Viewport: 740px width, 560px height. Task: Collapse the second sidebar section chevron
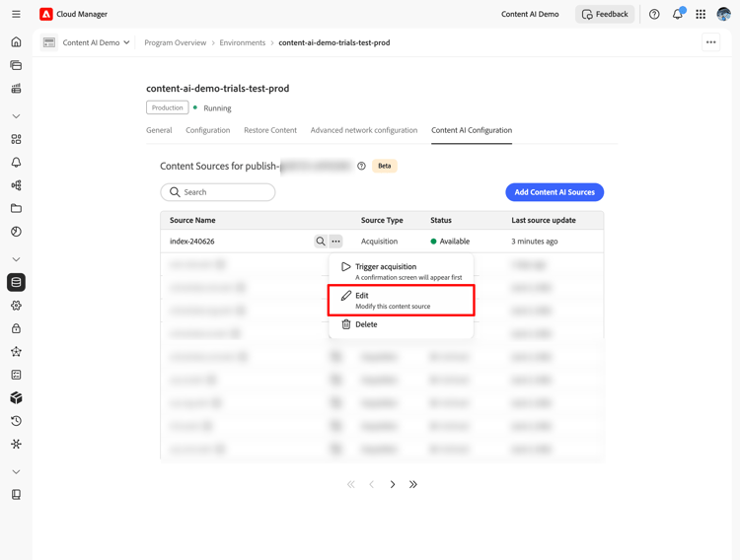click(16, 259)
